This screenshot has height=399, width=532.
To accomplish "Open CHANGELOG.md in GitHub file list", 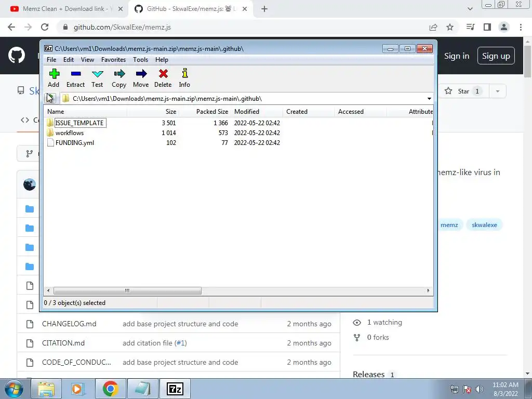I will (69, 324).
